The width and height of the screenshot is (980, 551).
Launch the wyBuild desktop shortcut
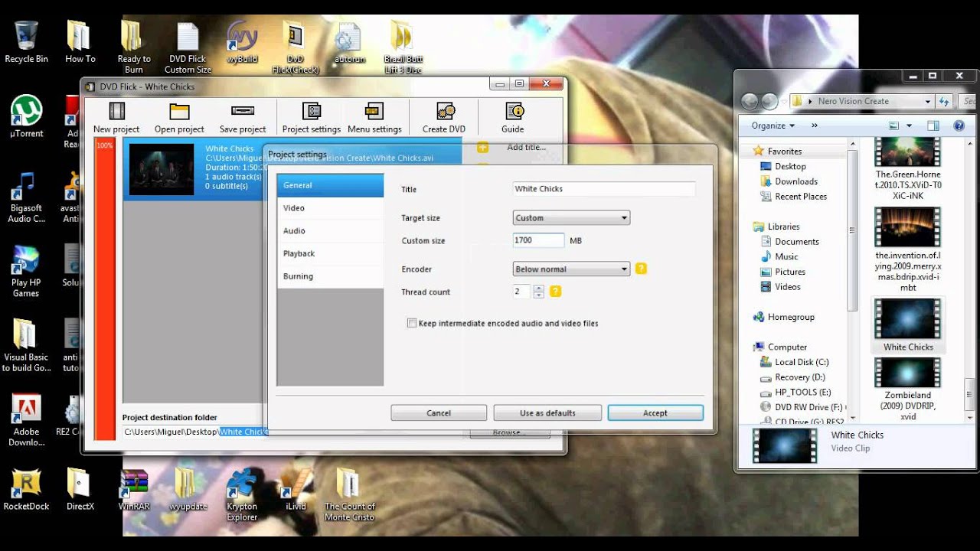[242, 42]
